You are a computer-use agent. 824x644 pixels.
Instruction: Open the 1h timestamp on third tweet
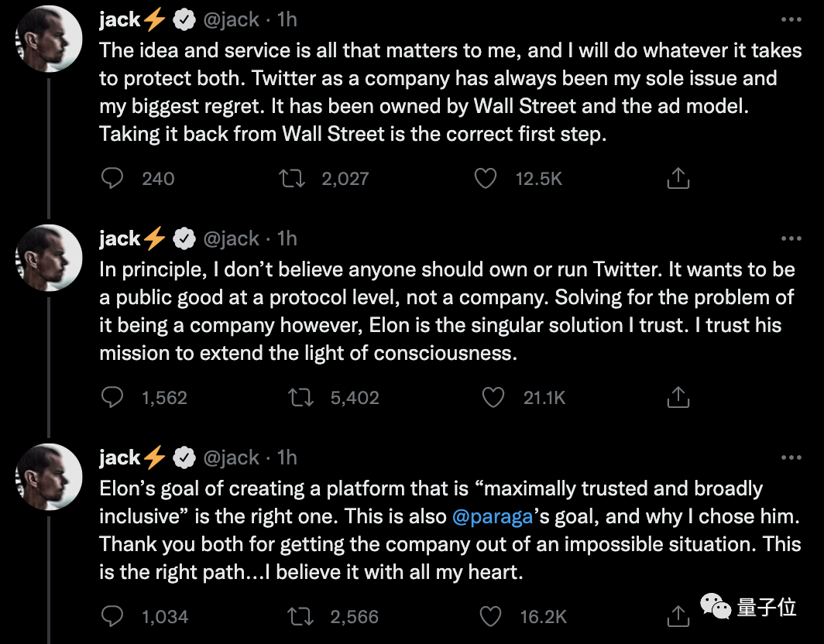(x=287, y=457)
